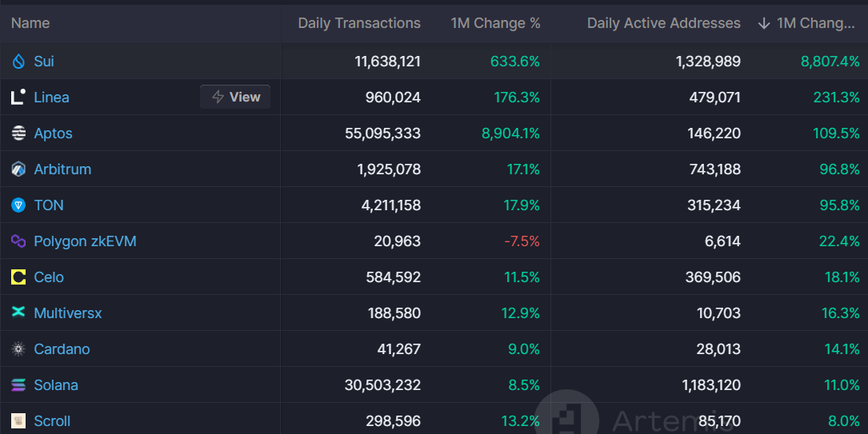Open the Multiversx chain link

pyautogui.click(x=68, y=313)
